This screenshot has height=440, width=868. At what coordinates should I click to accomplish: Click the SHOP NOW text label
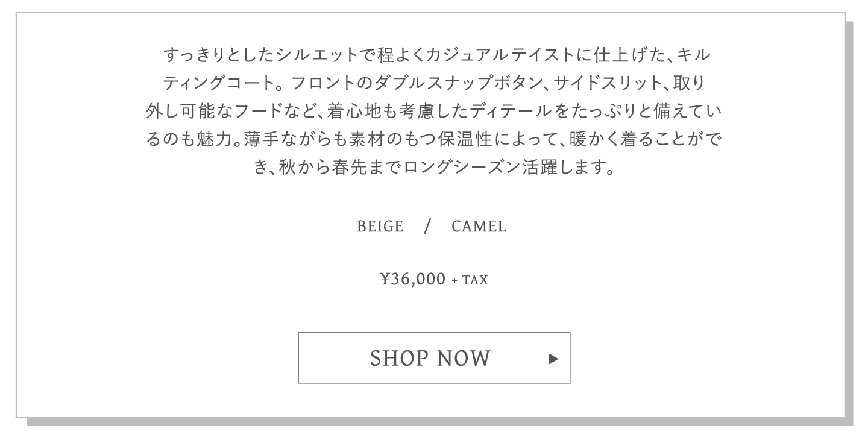click(430, 359)
